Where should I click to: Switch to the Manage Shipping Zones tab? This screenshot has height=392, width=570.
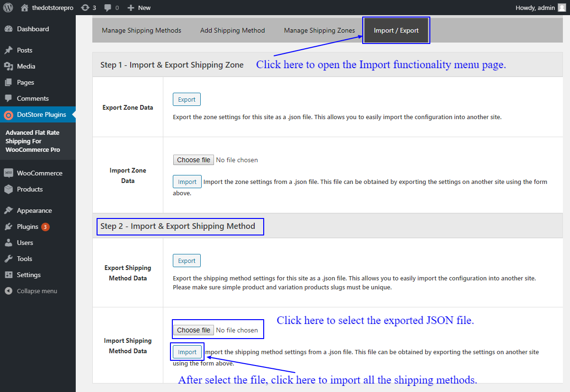[x=319, y=30]
